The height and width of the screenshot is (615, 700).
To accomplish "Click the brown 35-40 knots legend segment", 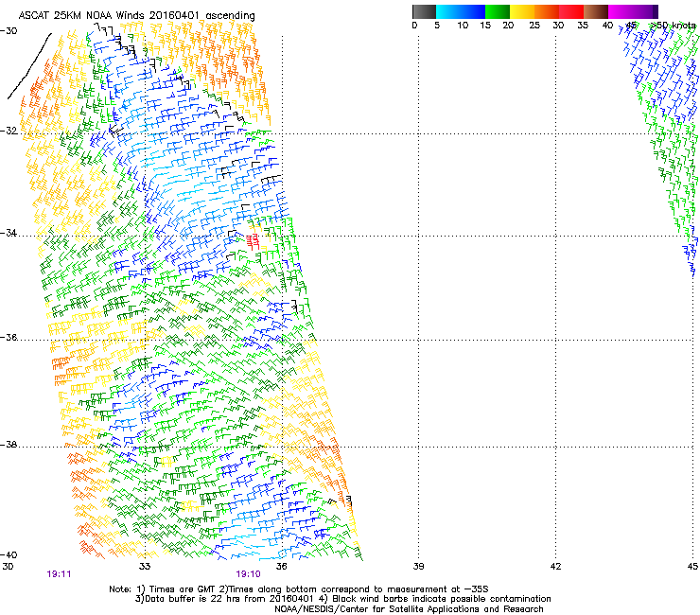I will coord(596,11).
